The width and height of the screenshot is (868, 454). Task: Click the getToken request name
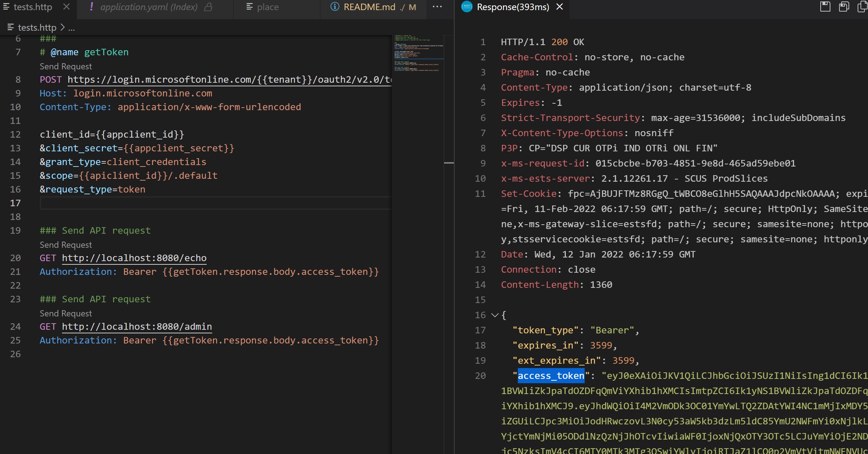[x=106, y=52]
